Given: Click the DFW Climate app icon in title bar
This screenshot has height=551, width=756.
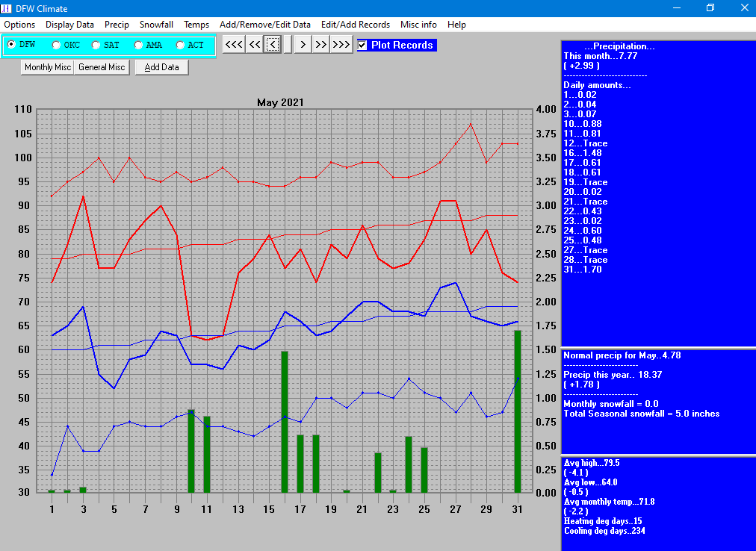Looking at the screenshot, I should click(x=6, y=8).
